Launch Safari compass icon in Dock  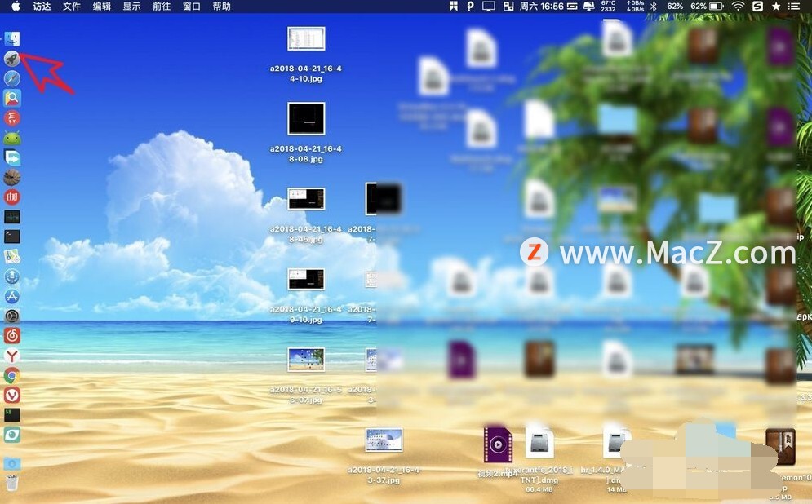(12, 78)
